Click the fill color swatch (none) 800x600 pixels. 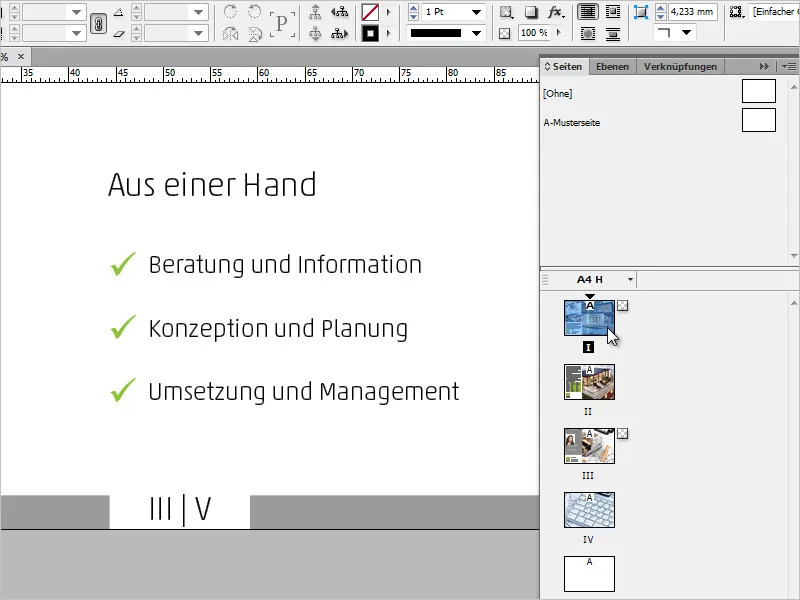(x=370, y=12)
